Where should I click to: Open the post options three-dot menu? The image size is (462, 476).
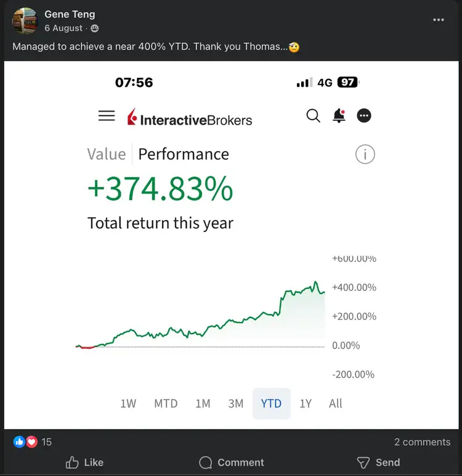click(x=439, y=20)
